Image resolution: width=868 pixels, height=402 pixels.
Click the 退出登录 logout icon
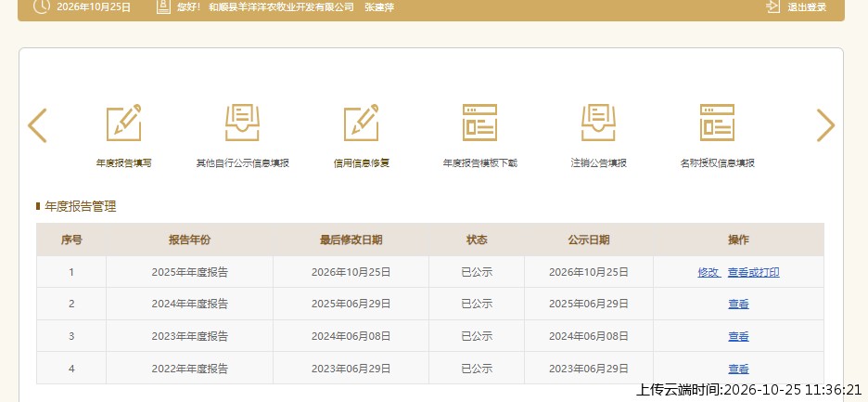773,6
